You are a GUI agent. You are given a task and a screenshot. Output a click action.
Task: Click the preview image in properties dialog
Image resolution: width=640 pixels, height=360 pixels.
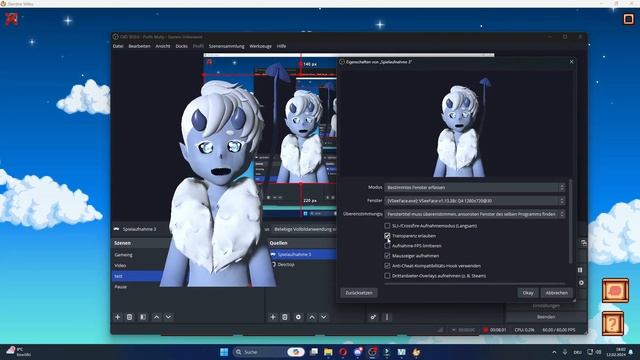coord(456,123)
